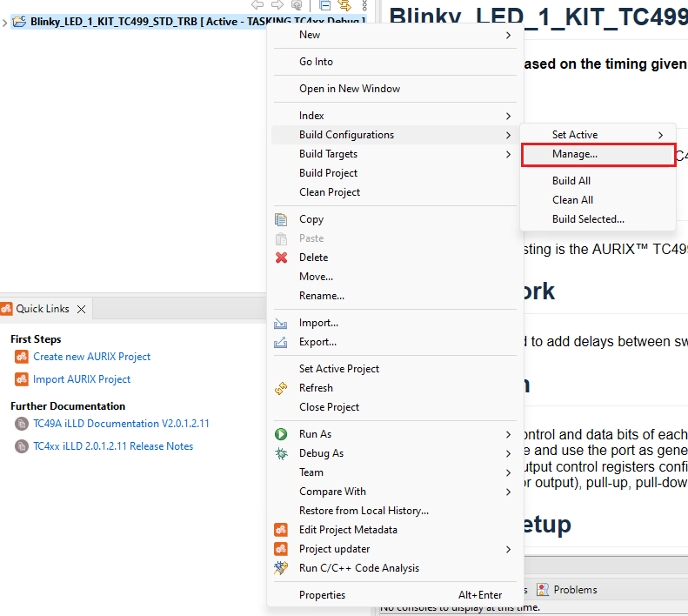The height and width of the screenshot is (616, 688).
Task: Click the Export icon in context menu
Action: coord(280,342)
